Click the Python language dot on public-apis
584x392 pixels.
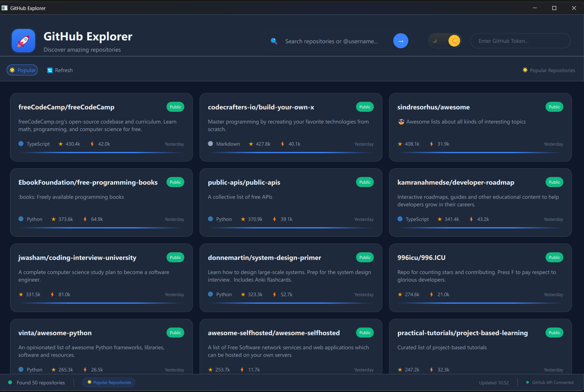pos(210,219)
